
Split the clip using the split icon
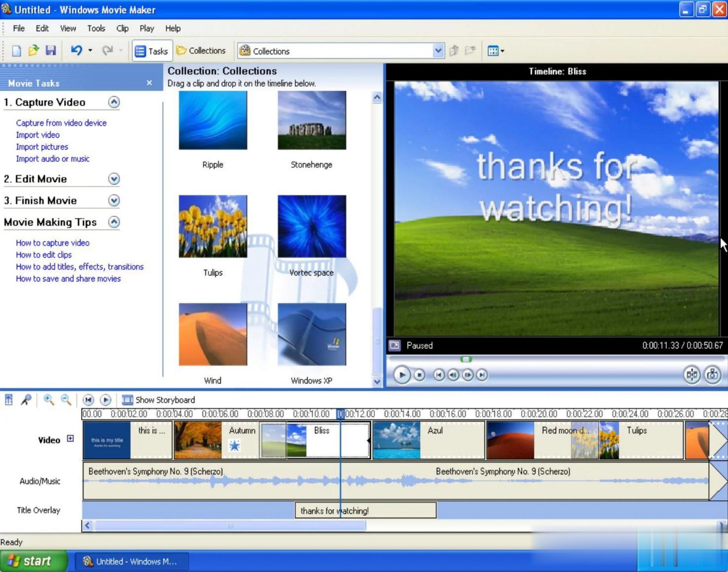(692, 375)
